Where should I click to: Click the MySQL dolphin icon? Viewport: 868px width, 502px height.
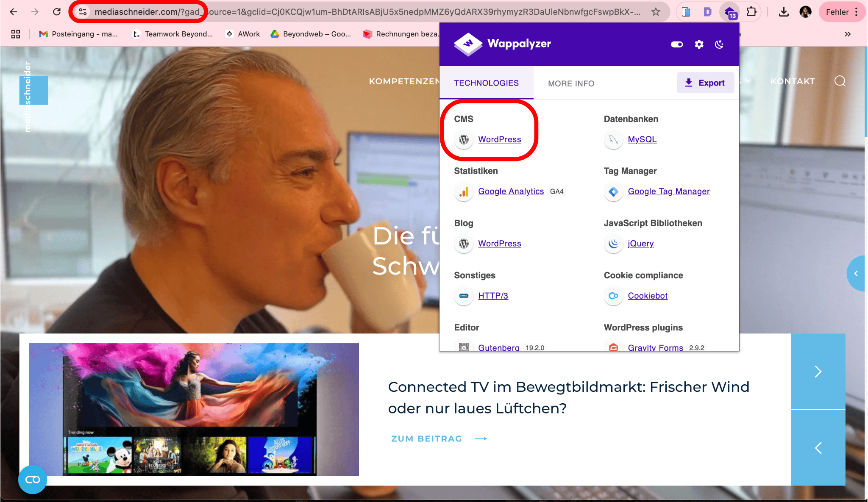[613, 139]
